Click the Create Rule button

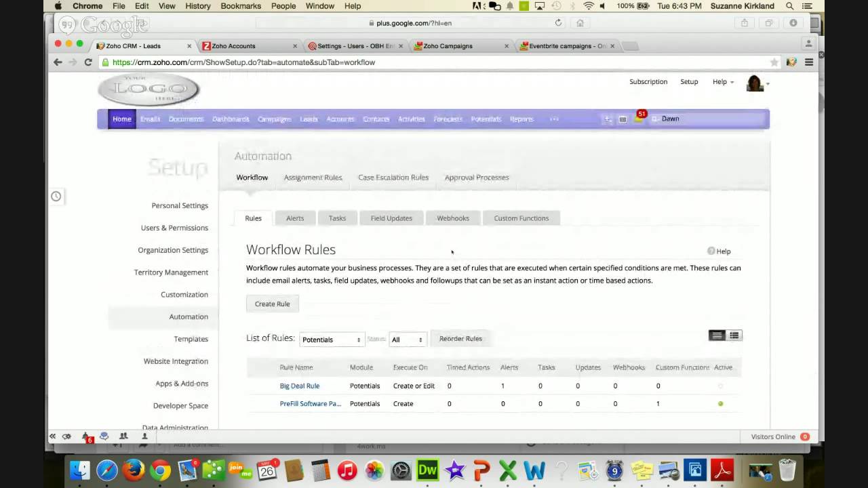pos(273,304)
